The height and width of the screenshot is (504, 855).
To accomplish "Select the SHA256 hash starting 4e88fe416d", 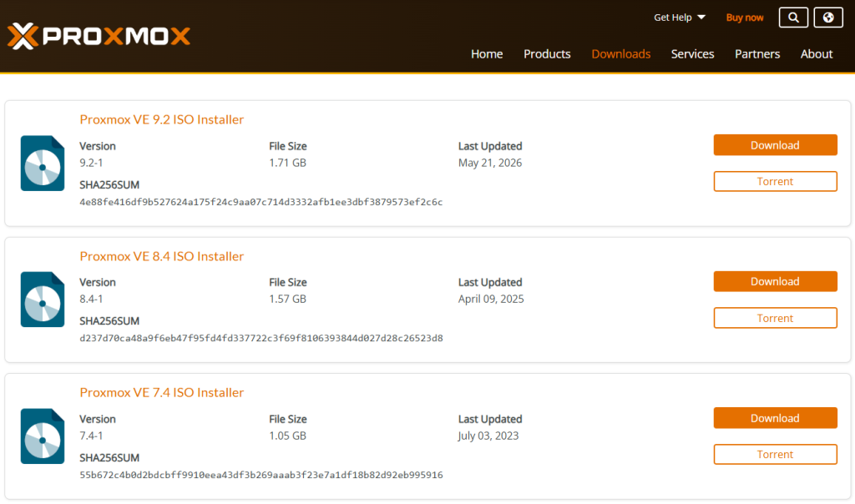I will click(x=261, y=202).
